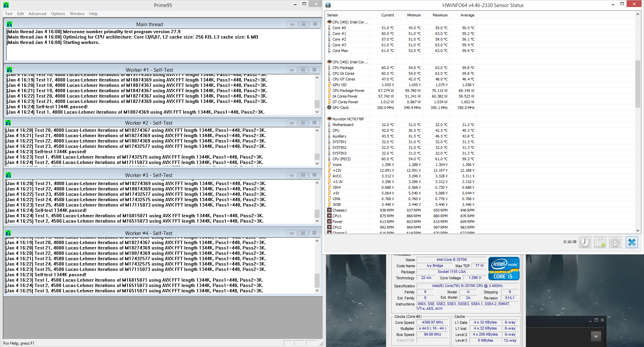Click the HWiNFO sensor list scrollbar thumb
The image size is (644, 347).
(x=638, y=84)
